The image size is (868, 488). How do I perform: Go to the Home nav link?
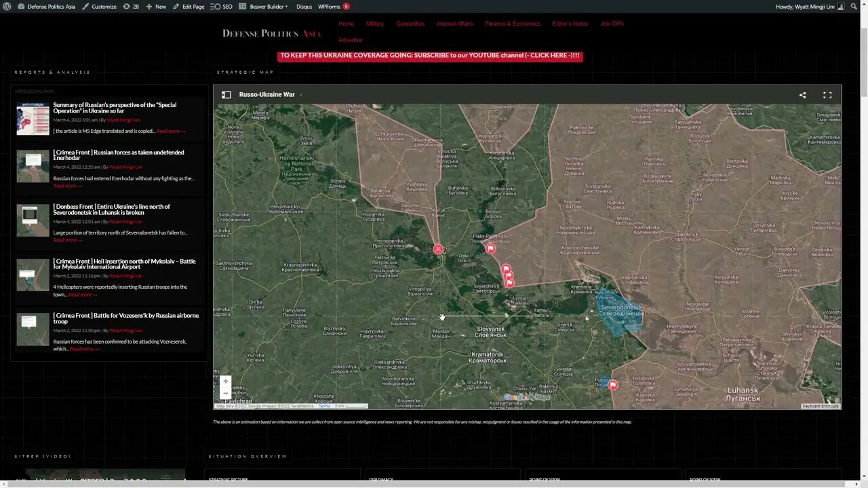346,24
